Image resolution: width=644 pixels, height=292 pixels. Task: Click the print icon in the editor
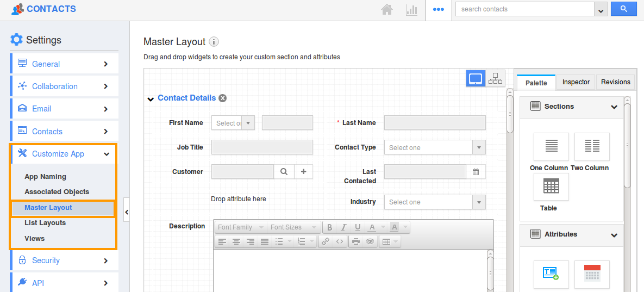pos(355,242)
